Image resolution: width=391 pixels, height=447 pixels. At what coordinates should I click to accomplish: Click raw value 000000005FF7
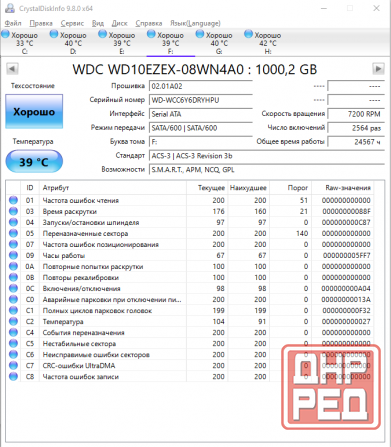click(346, 255)
